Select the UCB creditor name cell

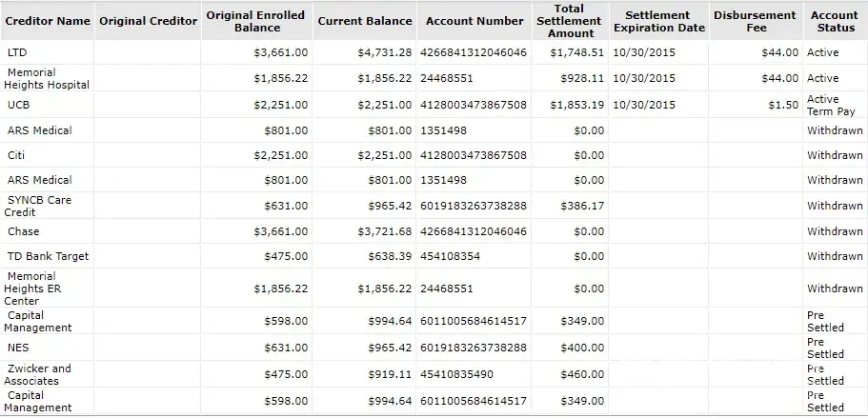(x=19, y=105)
